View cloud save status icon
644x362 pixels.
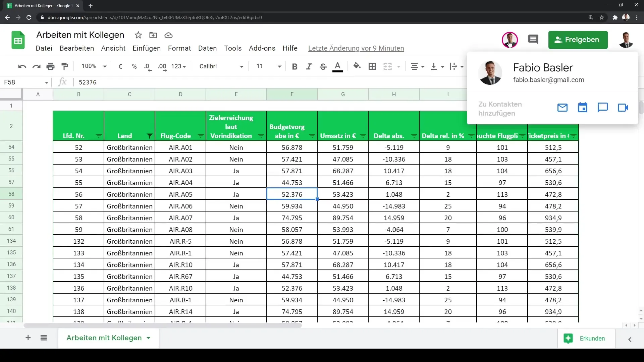tap(168, 35)
